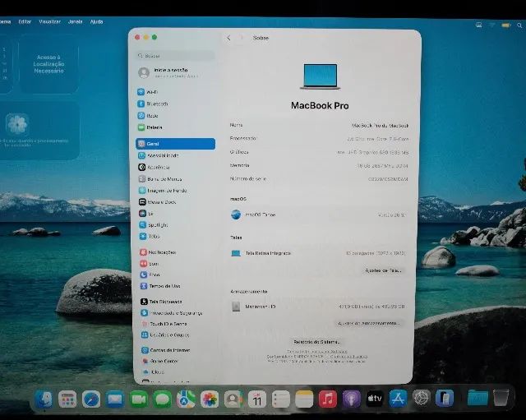The height and width of the screenshot is (420, 526).
Task: Open Imagem de Fundo settings
Action: click(x=163, y=191)
